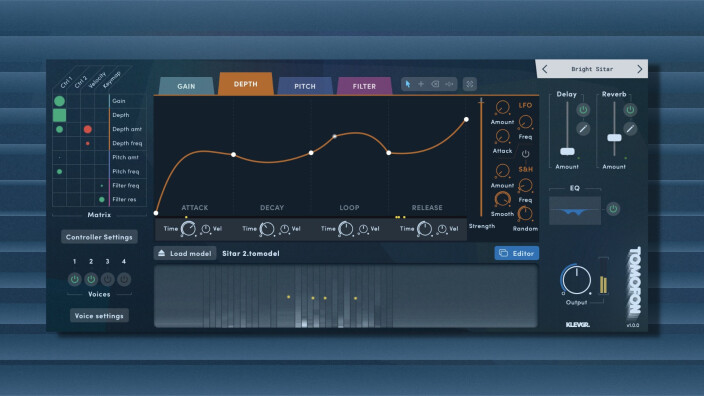Image resolution: width=704 pixels, height=396 pixels.
Task: Click the pencil edit icon under Reverb
Action: (x=630, y=129)
